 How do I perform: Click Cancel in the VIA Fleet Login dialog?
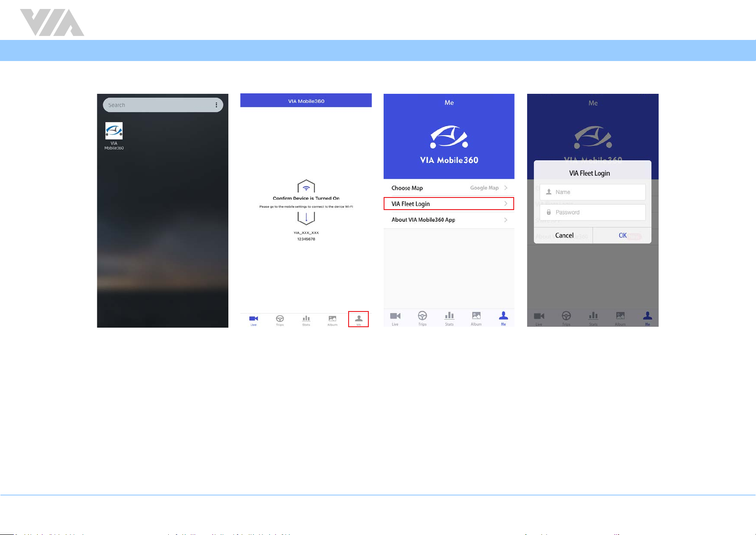point(564,235)
